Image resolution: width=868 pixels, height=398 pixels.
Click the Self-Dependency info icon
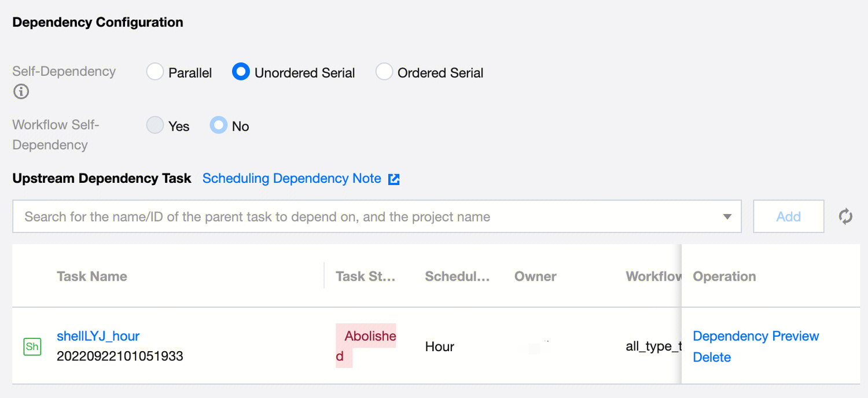21,91
